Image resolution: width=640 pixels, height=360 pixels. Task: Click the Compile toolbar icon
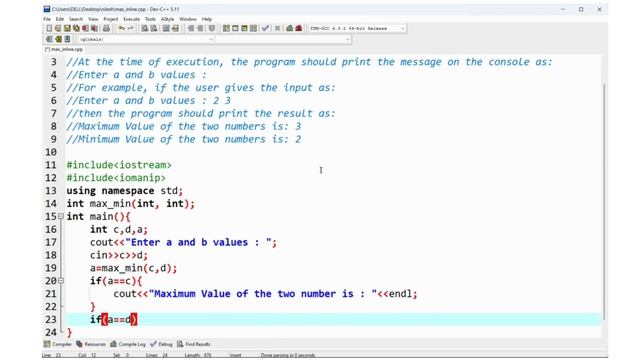pos(226,28)
